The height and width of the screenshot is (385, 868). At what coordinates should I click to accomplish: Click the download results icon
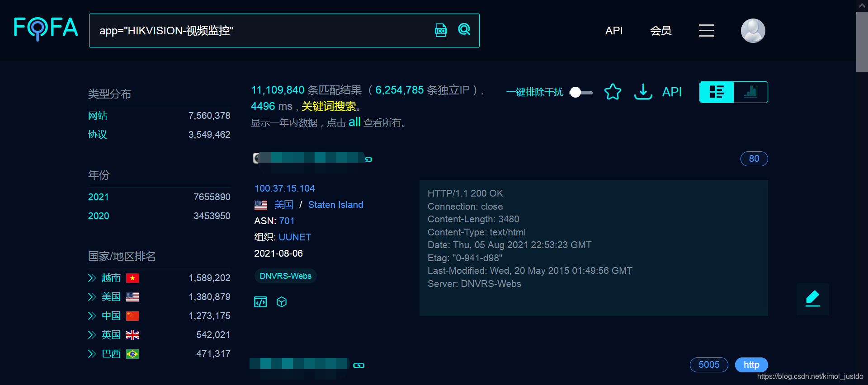pyautogui.click(x=643, y=92)
